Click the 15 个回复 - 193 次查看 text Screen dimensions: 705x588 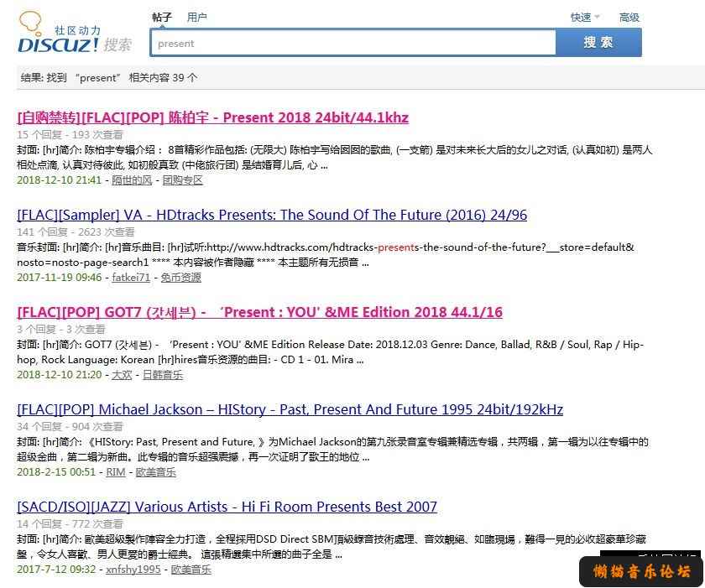click(70, 135)
